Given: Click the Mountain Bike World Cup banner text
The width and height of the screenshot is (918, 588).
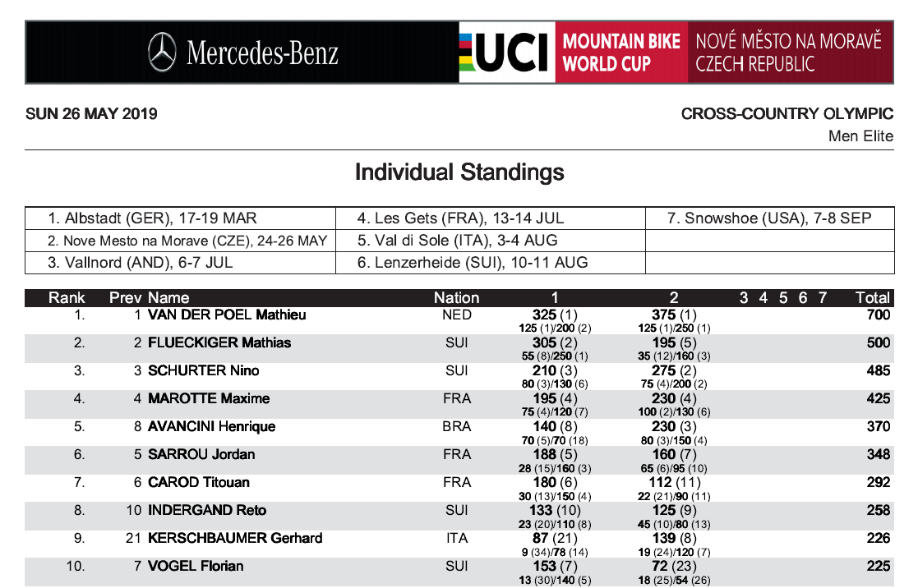Looking at the screenshot, I should (x=621, y=53).
